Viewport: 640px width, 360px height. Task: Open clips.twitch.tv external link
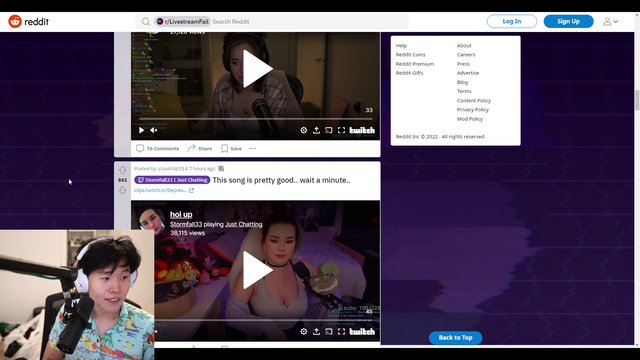[x=164, y=190]
